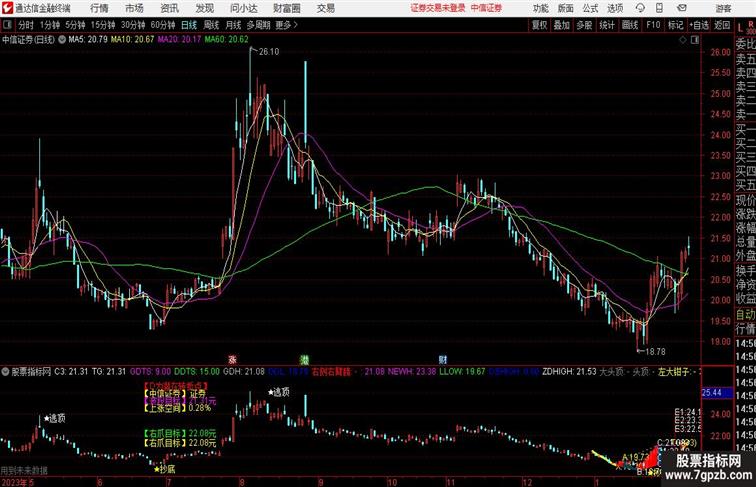Open the 市场 menu
The height and width of the screenshot is (487, 756).
[x=134, y=8]
